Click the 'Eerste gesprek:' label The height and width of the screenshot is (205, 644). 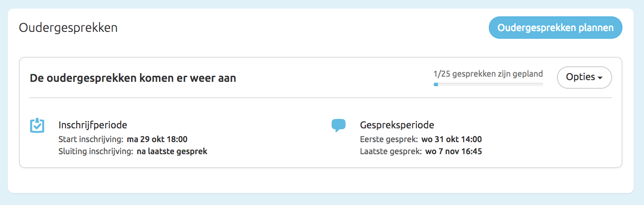pos(389,139)
